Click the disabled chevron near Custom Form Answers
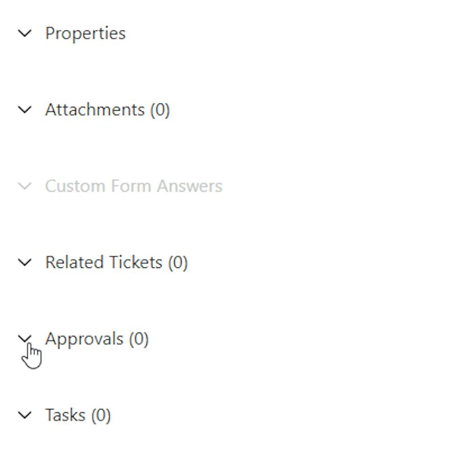Image resolution: width=475 pixels, height=476 pixels. [x=26, y=186]
